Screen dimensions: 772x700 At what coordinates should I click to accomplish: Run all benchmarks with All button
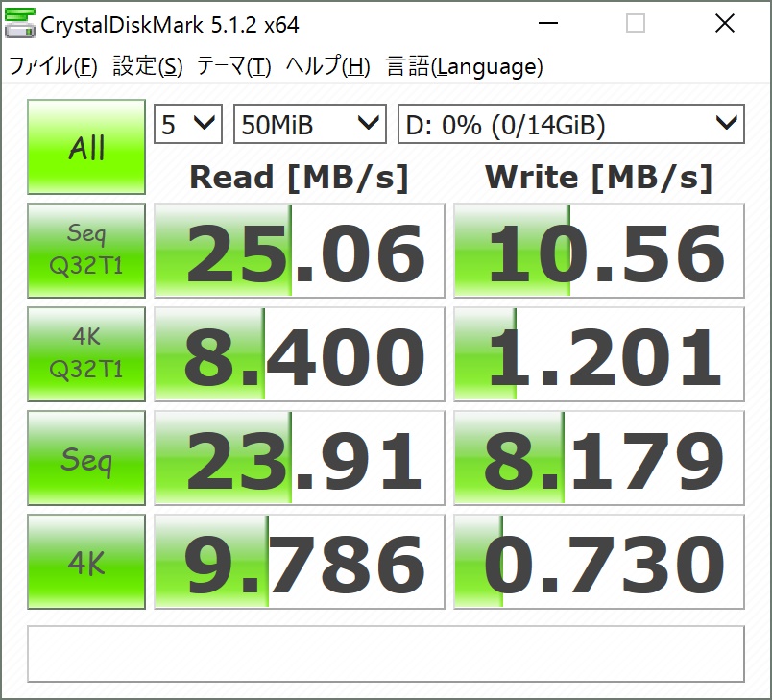86,147
